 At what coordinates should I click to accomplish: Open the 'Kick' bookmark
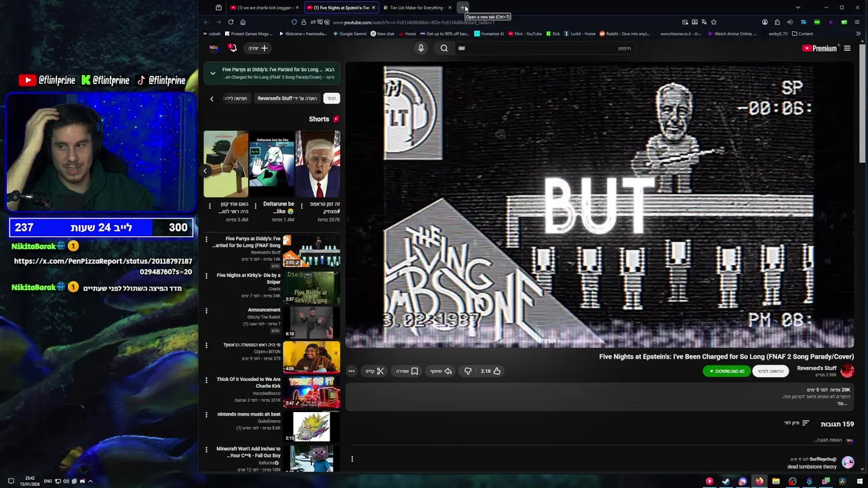pos(553,33)
